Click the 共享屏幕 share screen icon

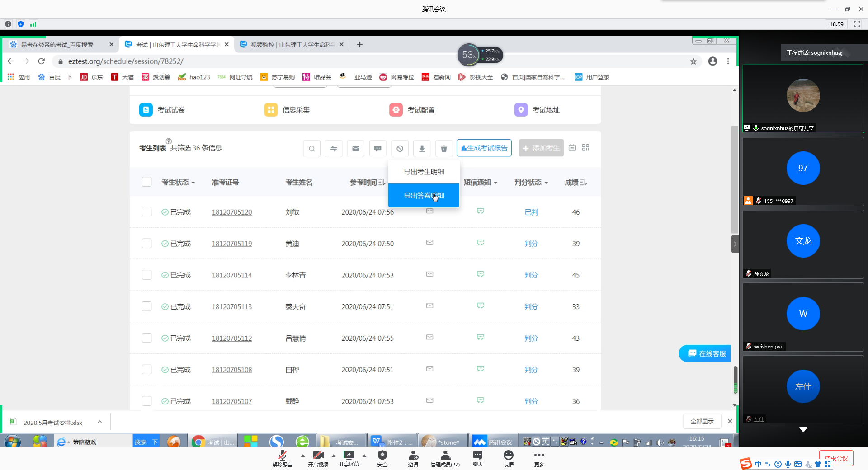[x=349, y=457]
